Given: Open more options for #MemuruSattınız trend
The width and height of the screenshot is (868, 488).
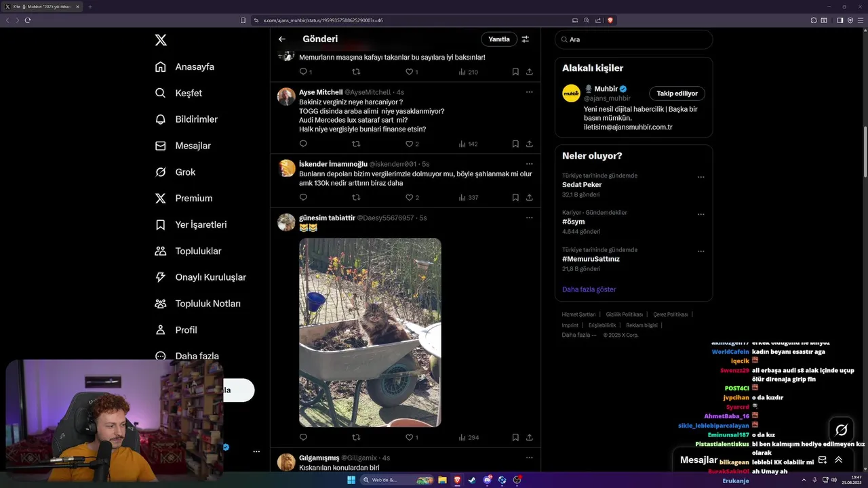Looking at the screenshot, I should (701, 251).
